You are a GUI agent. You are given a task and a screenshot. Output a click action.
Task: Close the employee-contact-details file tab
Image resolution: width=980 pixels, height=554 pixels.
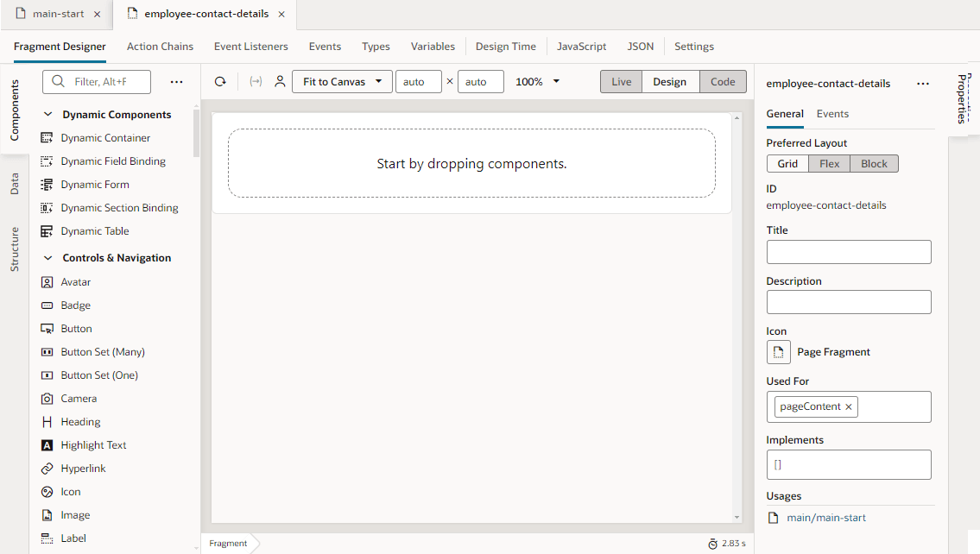[x=281, y=15]
